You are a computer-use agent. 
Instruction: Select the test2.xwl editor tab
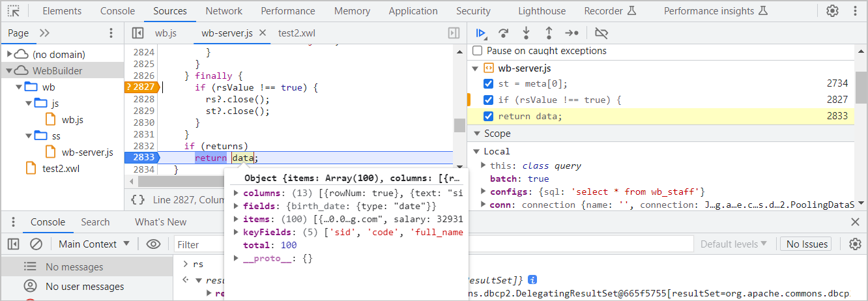[297, 33]
